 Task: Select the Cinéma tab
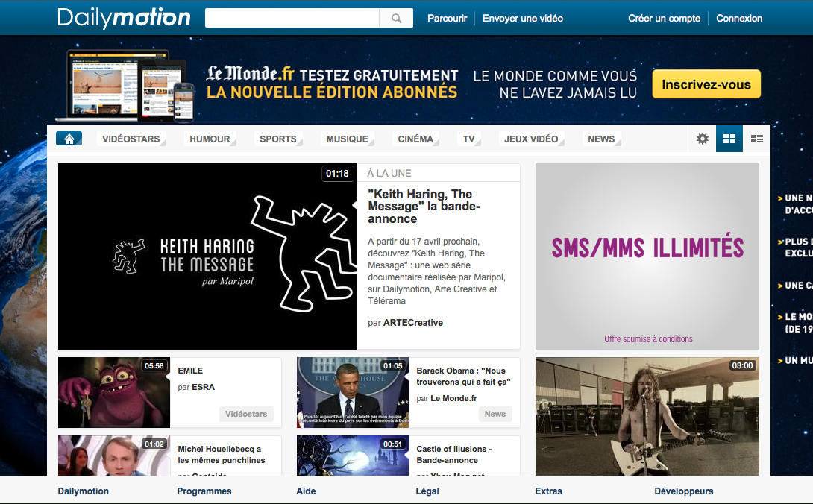(415, 139)
